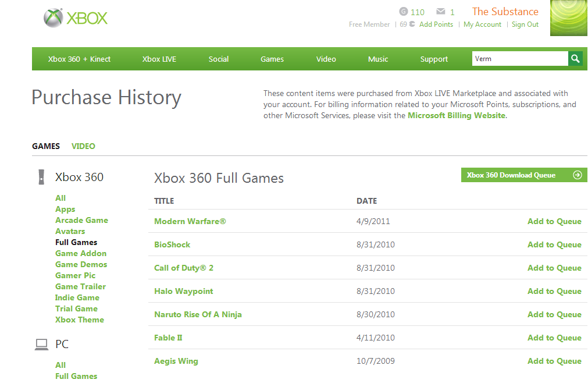Click arrow icon on Download Queue button
588x383 pixels.
(578, 175)
